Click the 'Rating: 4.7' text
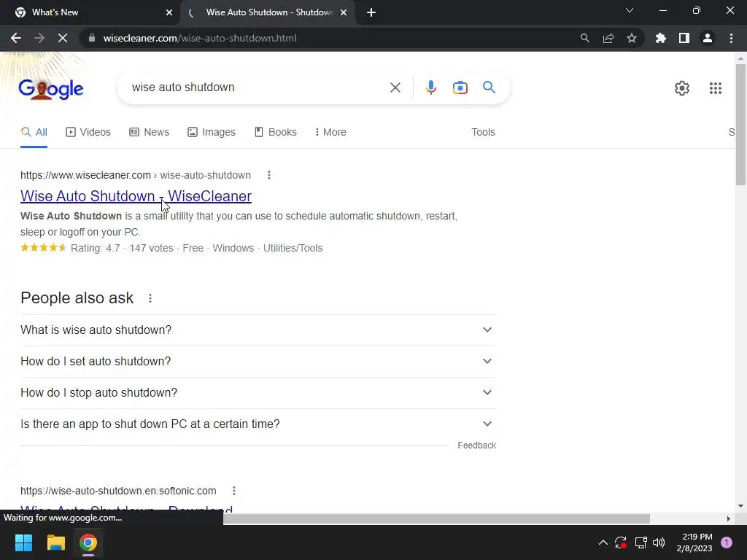747x560 pixels. coord(96,248)
